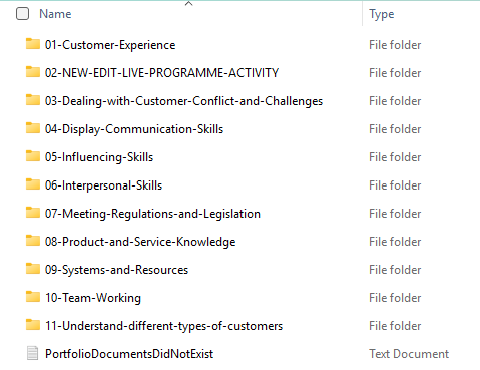Click File folder type of 07-Meeting-Regulations row
This screenshot has height=370, width=480.
click(x=395, y=214)
